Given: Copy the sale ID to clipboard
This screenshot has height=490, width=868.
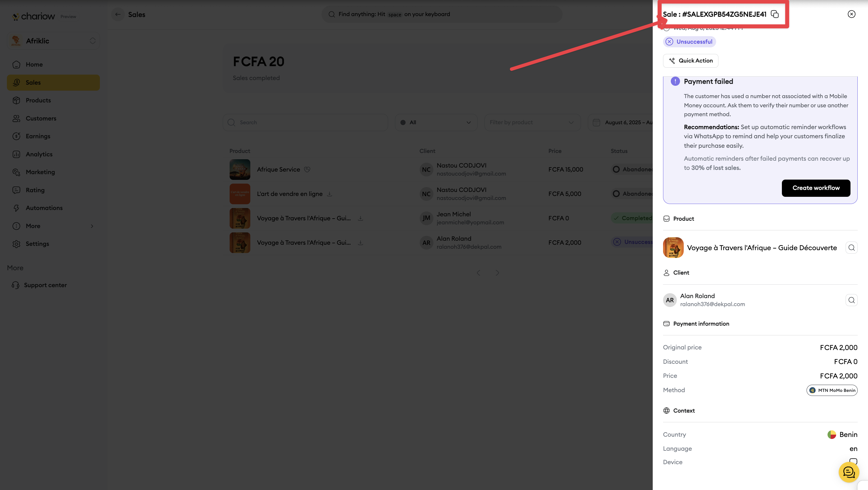Looking at the screenshot, I should click(775, 14).
